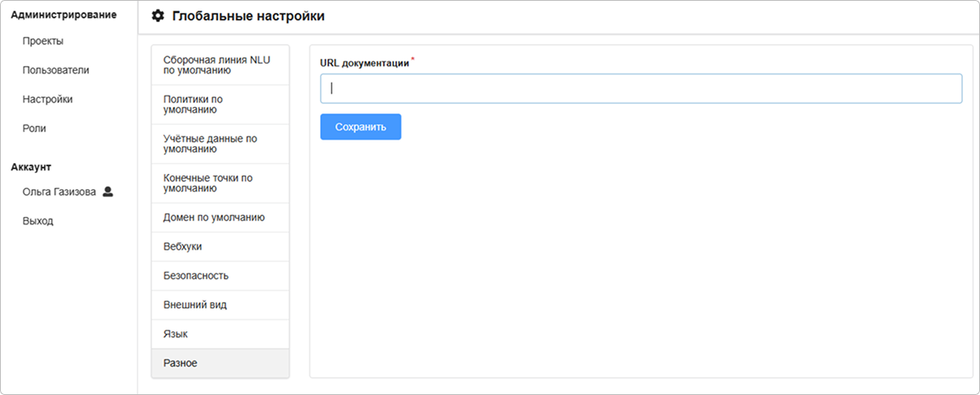The image size is (980, 395).
Task: Open the Вебхуки settings tab
Action: pyautogui.click(x=220, y=246)
